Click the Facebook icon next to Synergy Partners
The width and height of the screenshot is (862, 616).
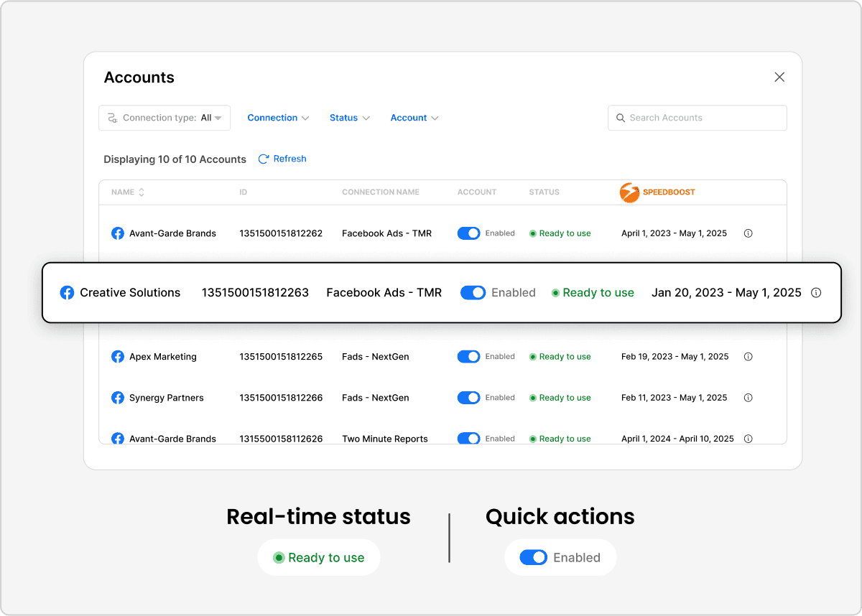[x=117, y=397]
